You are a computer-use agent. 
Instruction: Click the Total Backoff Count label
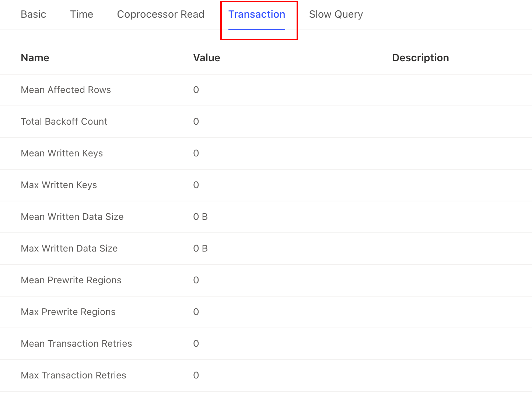64,122
